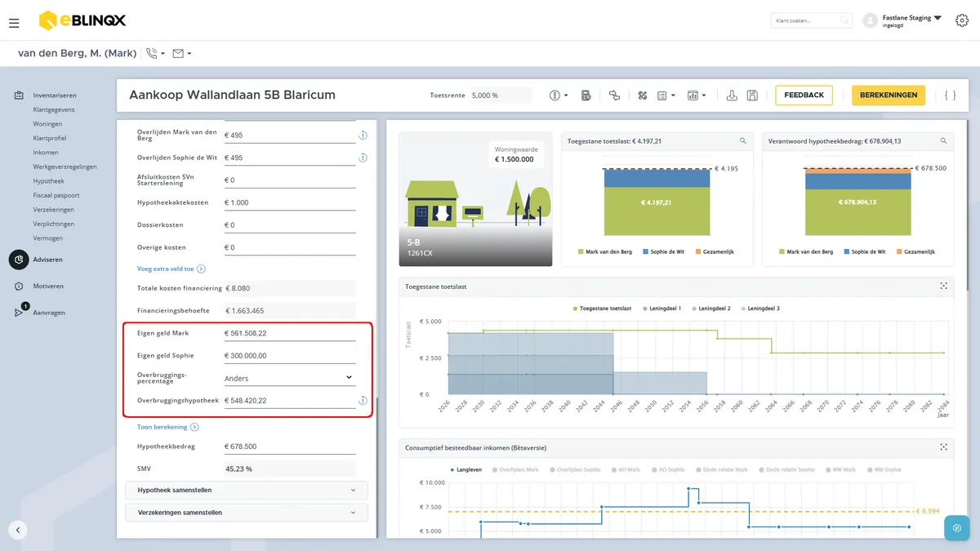Open the list view dropdown in toolbar
The width and height of the screenshot is (980, 551).
[x=666, y=96]
